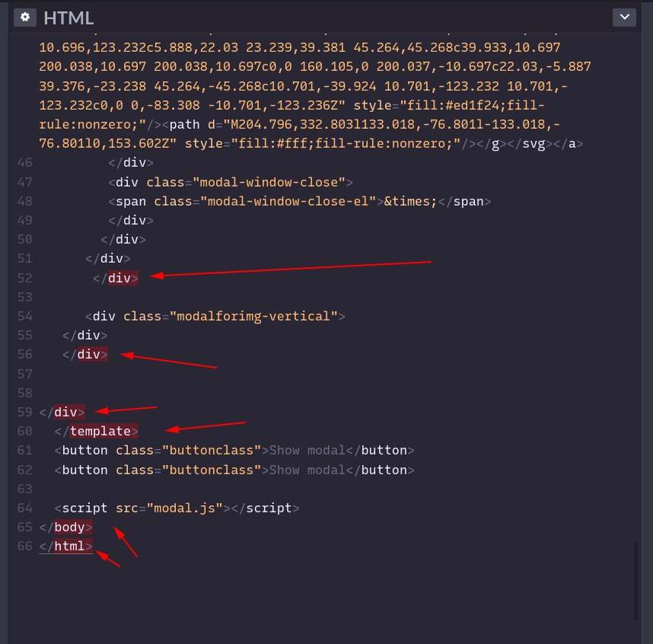The width and height of the screenshot is (653, 644).
Task: Select line number 54
Action: pyautogui.click(x=24, y=316)
